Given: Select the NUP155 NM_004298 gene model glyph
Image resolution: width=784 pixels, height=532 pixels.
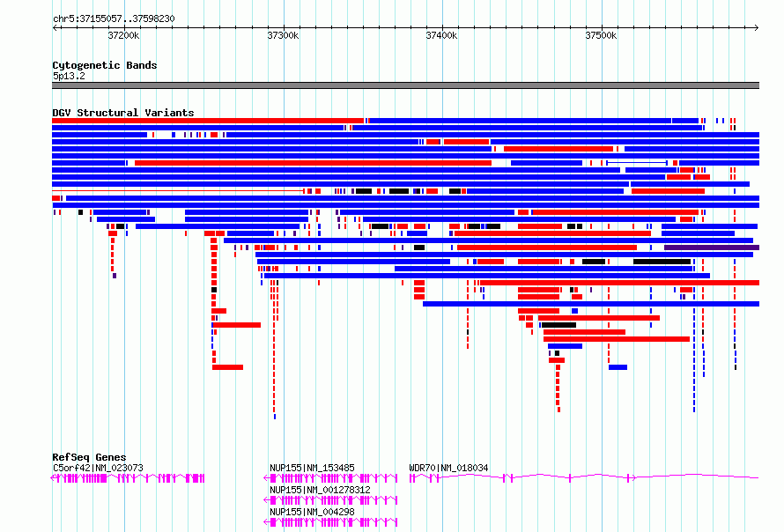Looking at the screenshot, I should tap(330, 522).
